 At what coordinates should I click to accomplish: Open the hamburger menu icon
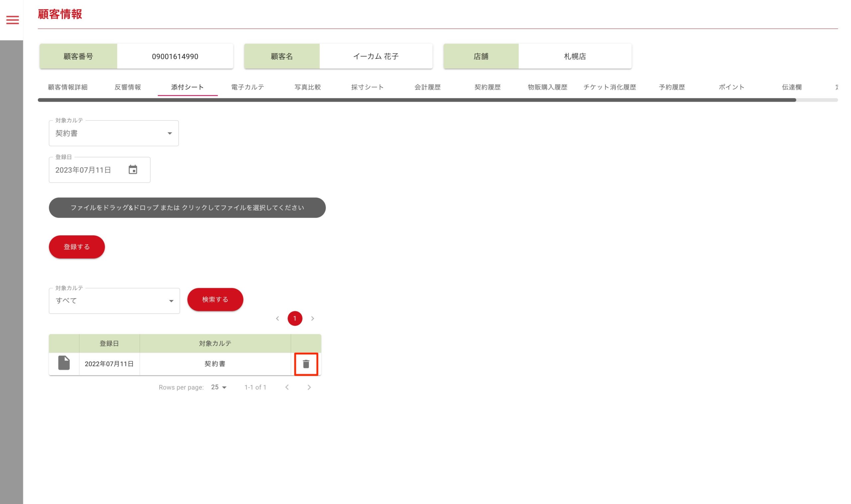tap(13, 20)
